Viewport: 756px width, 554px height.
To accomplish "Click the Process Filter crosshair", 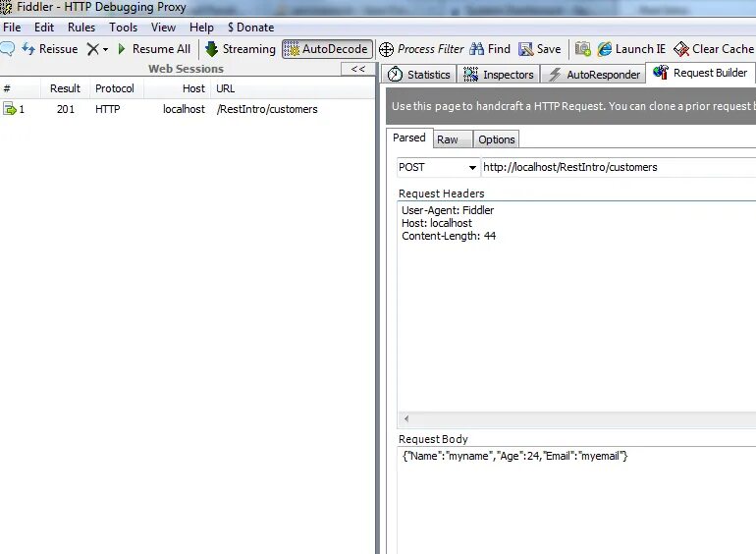I will click(x=421, y=49).
